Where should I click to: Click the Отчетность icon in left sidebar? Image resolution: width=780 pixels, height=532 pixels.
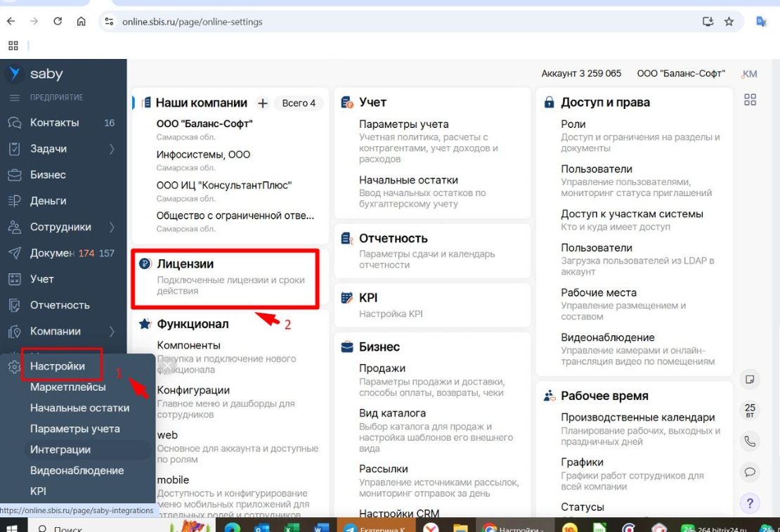click(15, 305)
